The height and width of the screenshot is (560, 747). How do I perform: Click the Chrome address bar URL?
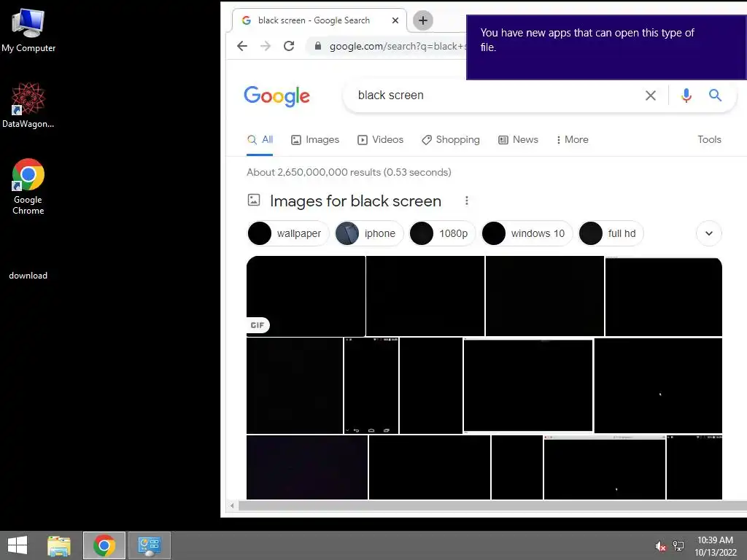[398, 46]
